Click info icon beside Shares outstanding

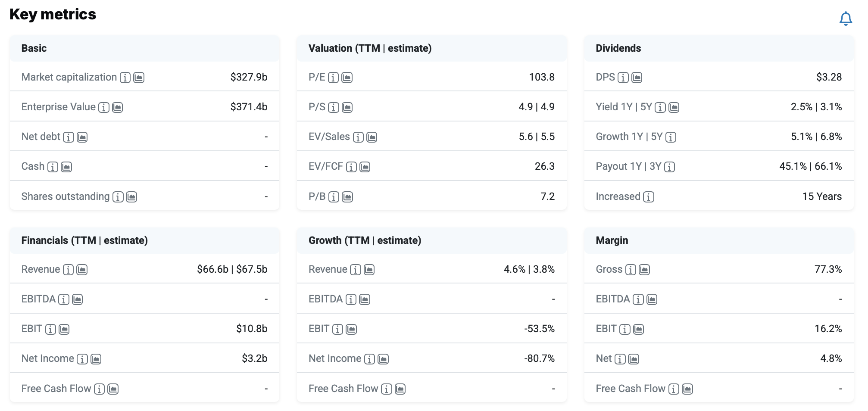click(x=118, y=197)
